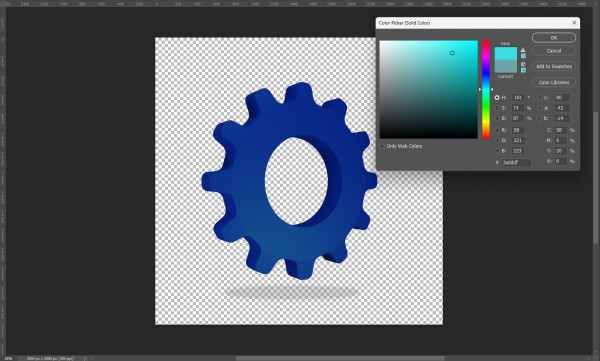600x361 pixels.
Task: Select the R (red) radio button
Action: [497, 130]
